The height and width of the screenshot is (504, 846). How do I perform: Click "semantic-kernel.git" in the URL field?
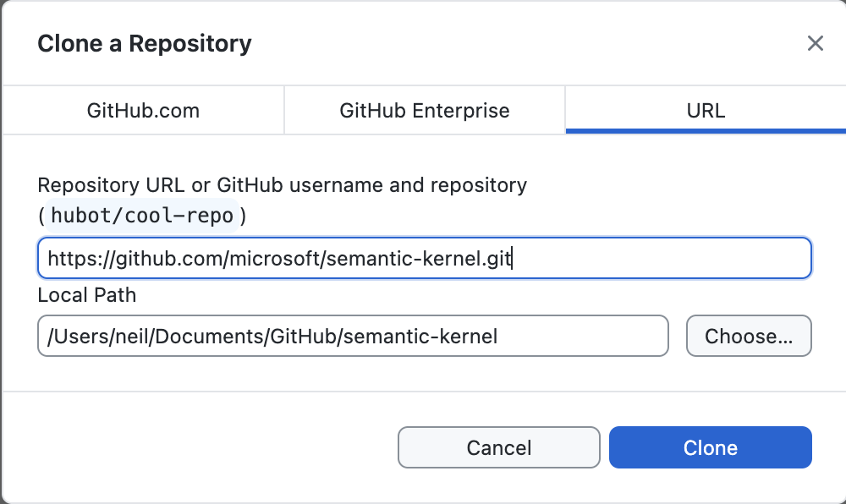(418, 259)
